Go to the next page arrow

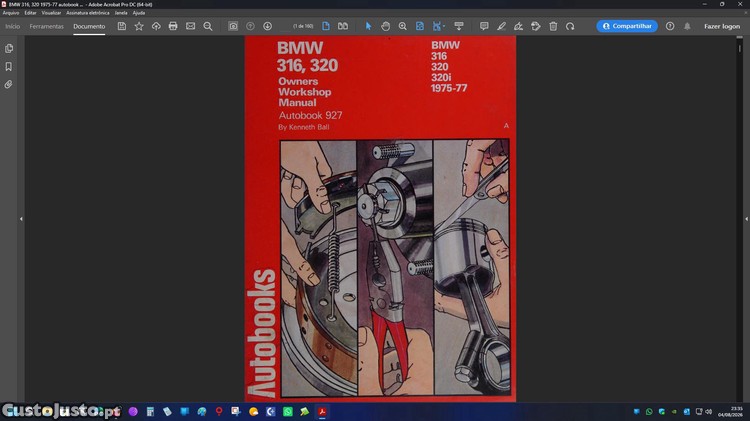(267, 26)
